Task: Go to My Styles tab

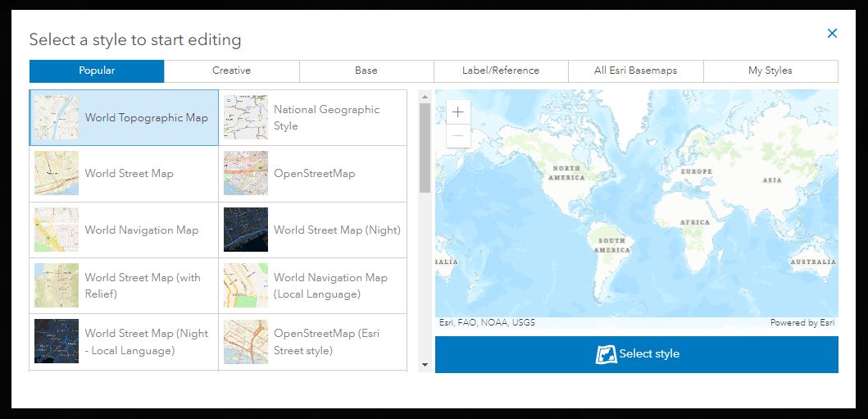Action: [770, 71]
